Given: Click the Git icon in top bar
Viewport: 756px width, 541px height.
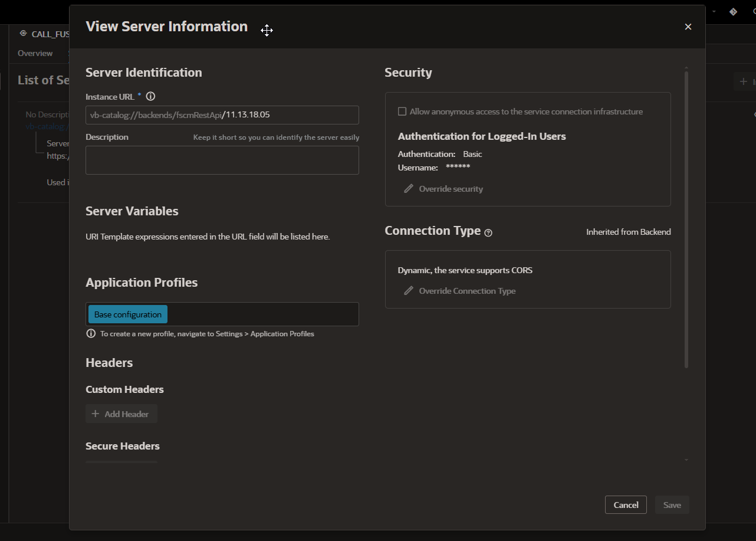Looking at the screenshot, I should (x=733, y=11).
